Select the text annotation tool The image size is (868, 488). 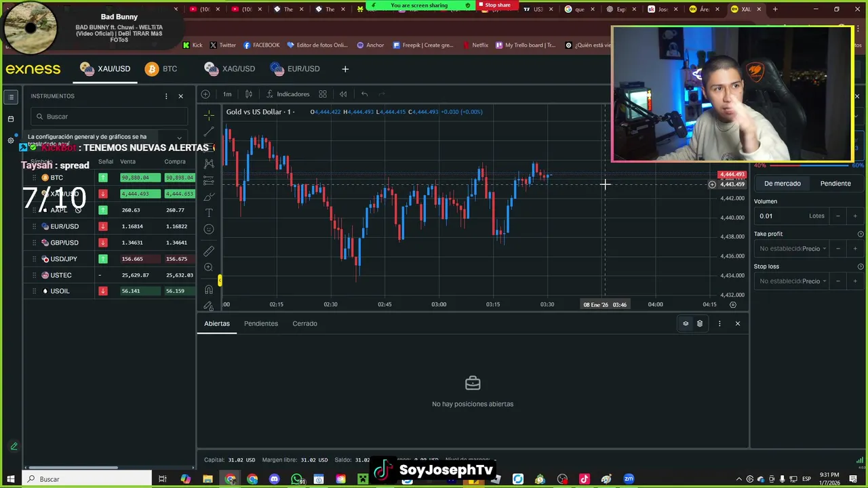tap(209, 213)
